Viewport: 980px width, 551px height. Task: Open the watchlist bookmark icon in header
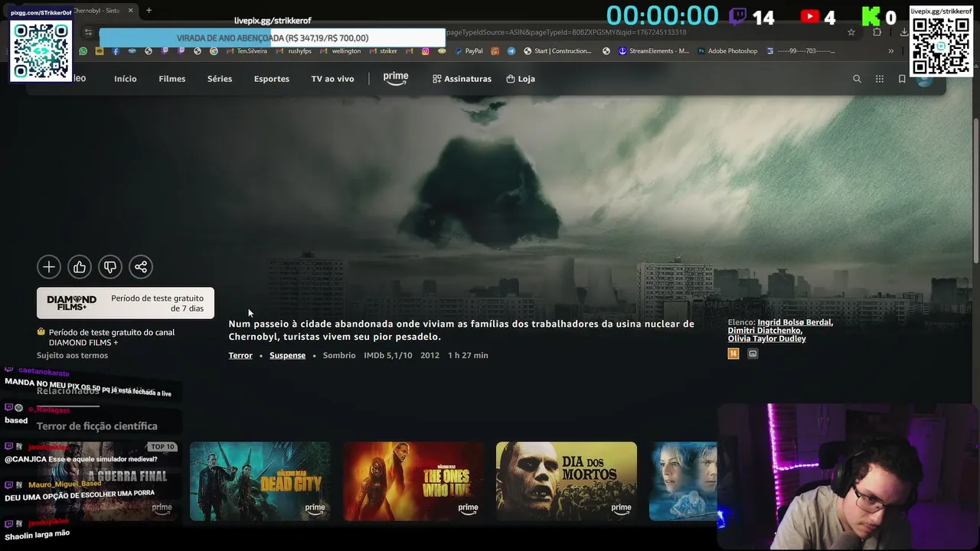(902, 79)
